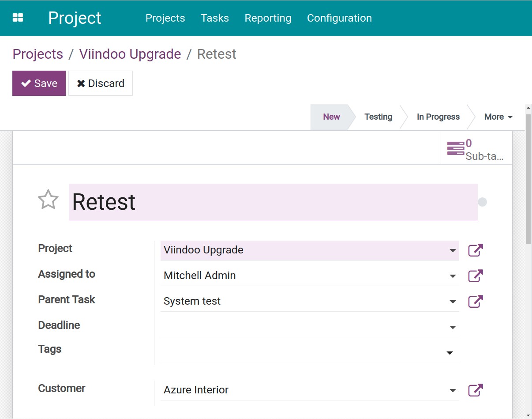Image resolution: width=532 pixels, height=419 pixels.
Task: Open the Sub-tasks smart button
Action: [476, 147]
